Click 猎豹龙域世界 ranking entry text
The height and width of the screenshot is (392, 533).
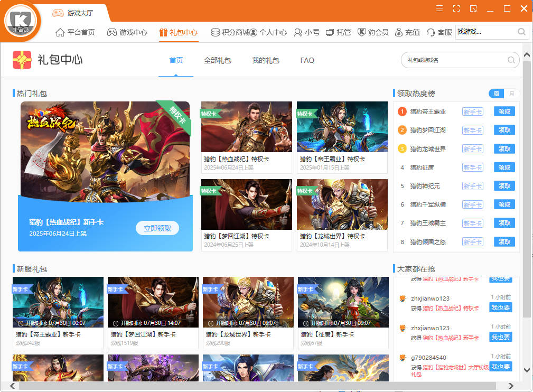point(428,149)
